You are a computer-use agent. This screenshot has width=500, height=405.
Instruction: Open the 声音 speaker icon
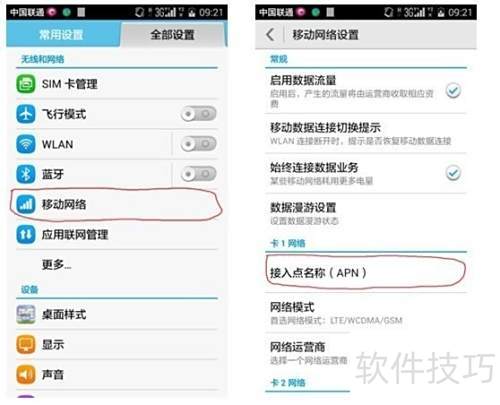tap(26, 374)
